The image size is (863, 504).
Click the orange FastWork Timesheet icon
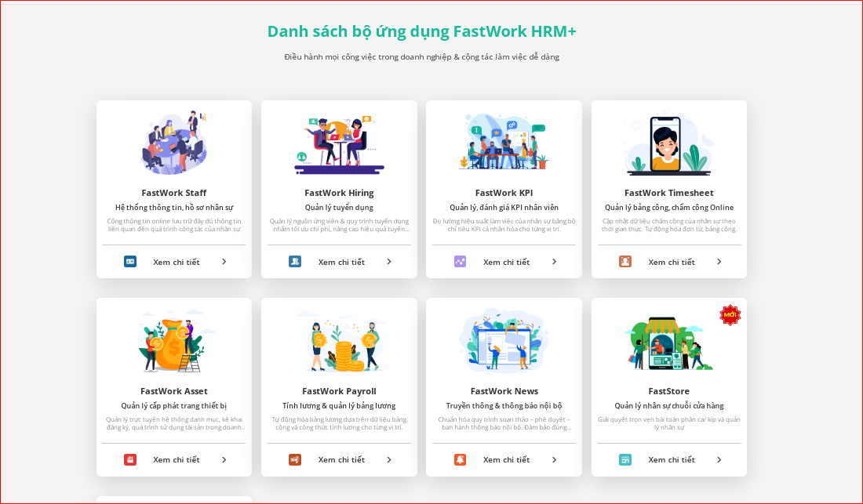pyautogui.click(x=624, y=262)
